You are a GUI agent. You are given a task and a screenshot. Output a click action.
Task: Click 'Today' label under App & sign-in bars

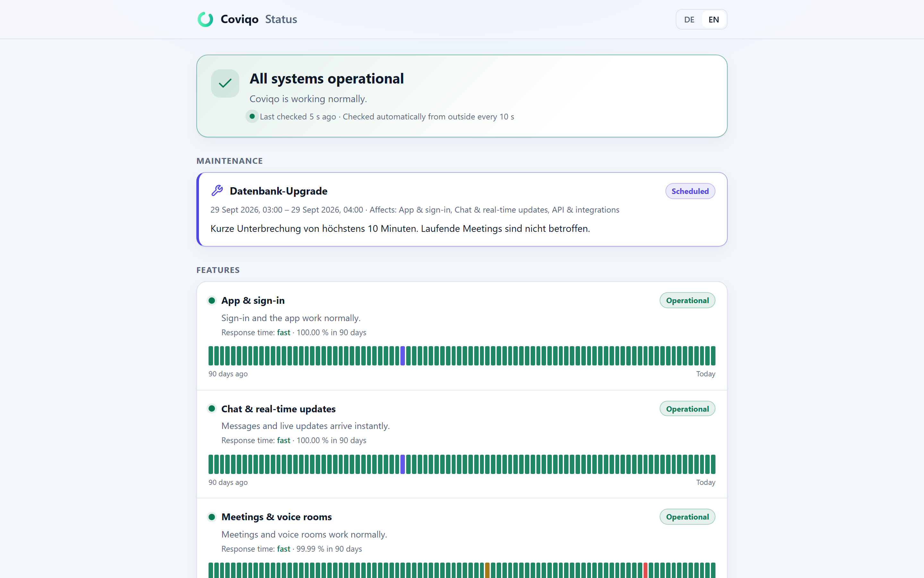[706, 374]
